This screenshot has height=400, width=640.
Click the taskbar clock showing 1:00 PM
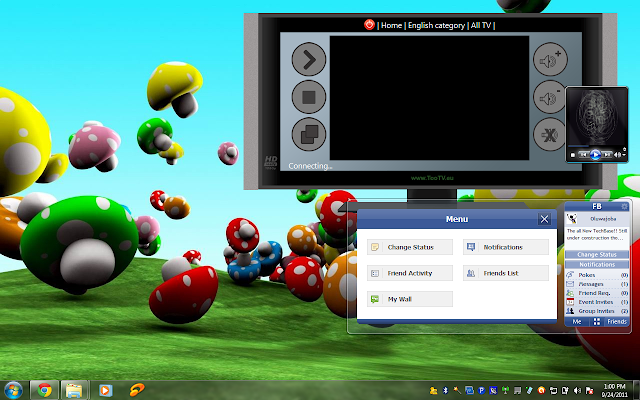tap(614, 391)
